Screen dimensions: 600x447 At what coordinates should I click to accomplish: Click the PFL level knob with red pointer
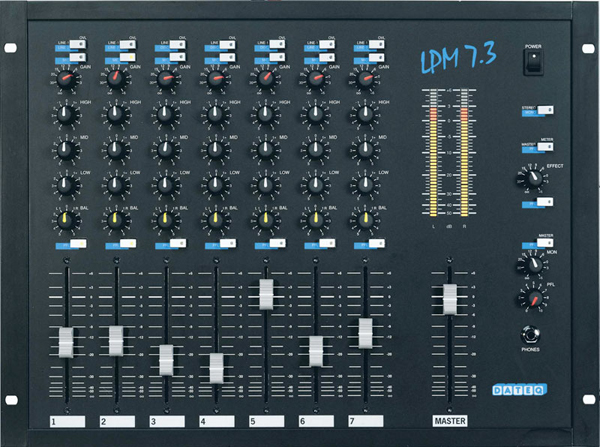point(533,298)
